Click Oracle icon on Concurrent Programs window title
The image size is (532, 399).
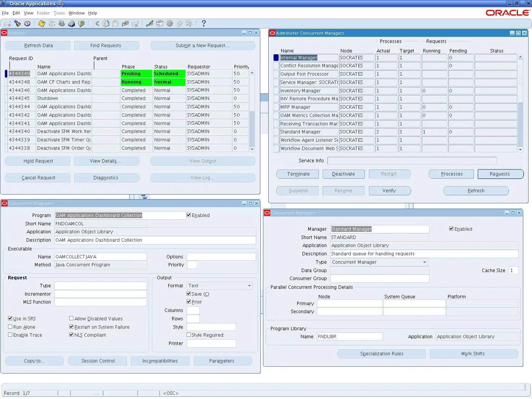click(x=5, y=203)
